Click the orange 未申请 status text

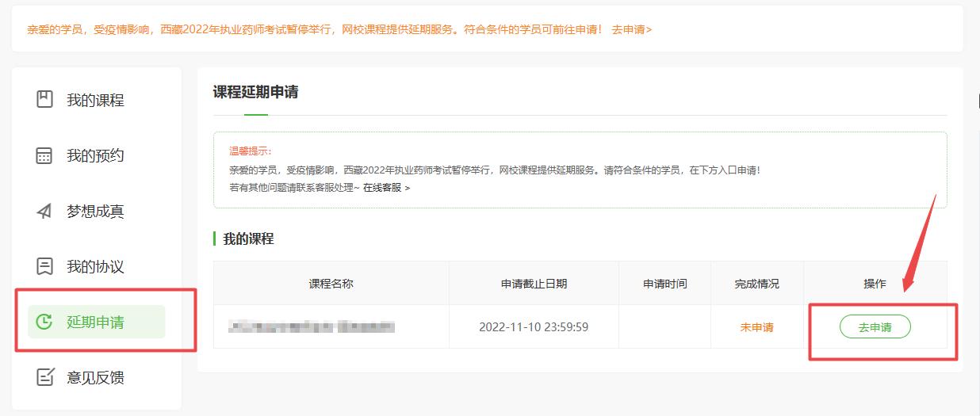pos(756,327)
